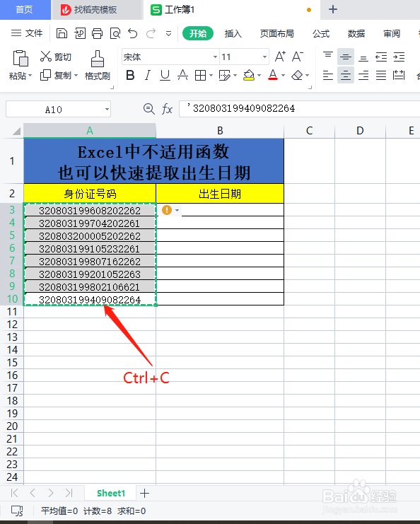Go to last sheet navigation arrow

pyautogui.click(x=69, y=493)
